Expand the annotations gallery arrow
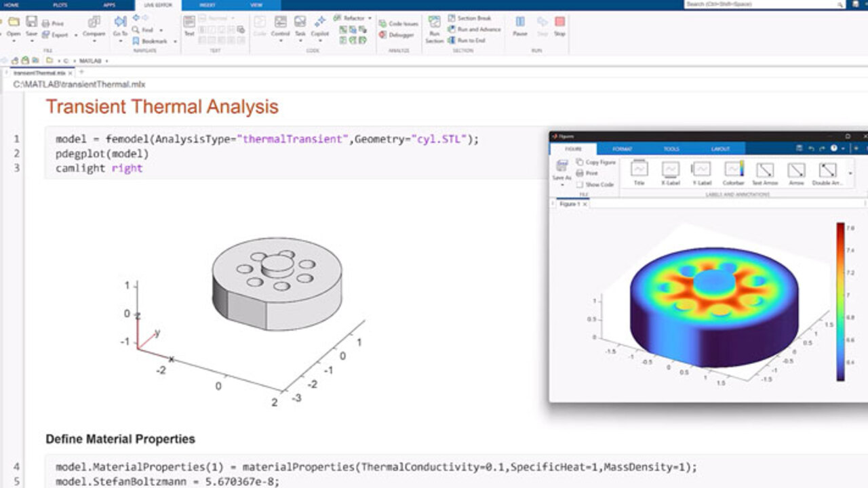 (851, 172)
